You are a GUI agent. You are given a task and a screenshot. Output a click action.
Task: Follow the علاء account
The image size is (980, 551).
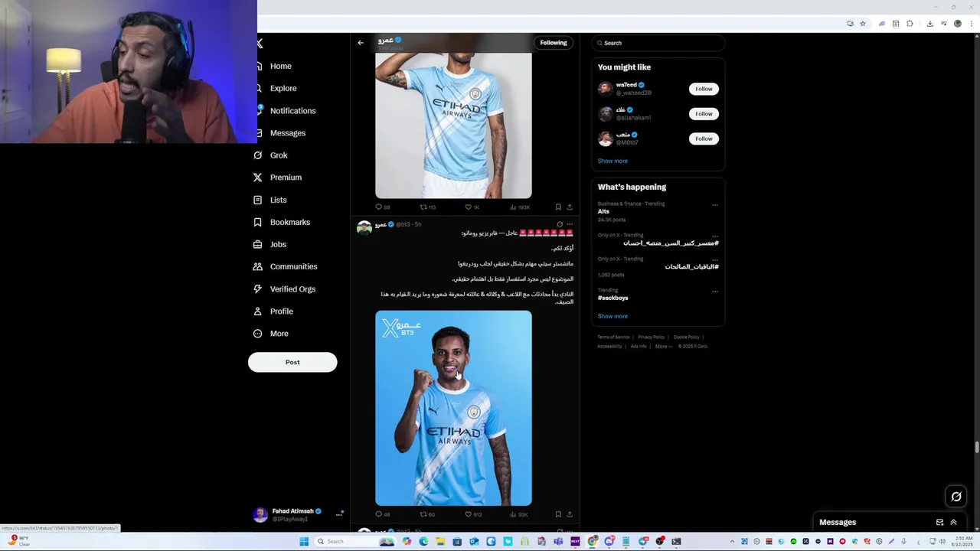tap(704, 113)
